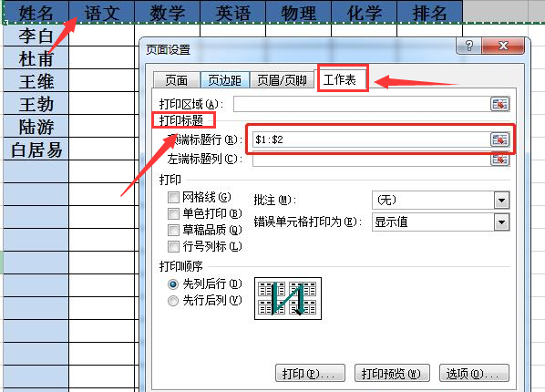Click into the 左端标题列 input field
The image size is (545, 392).
coord(371,160)
